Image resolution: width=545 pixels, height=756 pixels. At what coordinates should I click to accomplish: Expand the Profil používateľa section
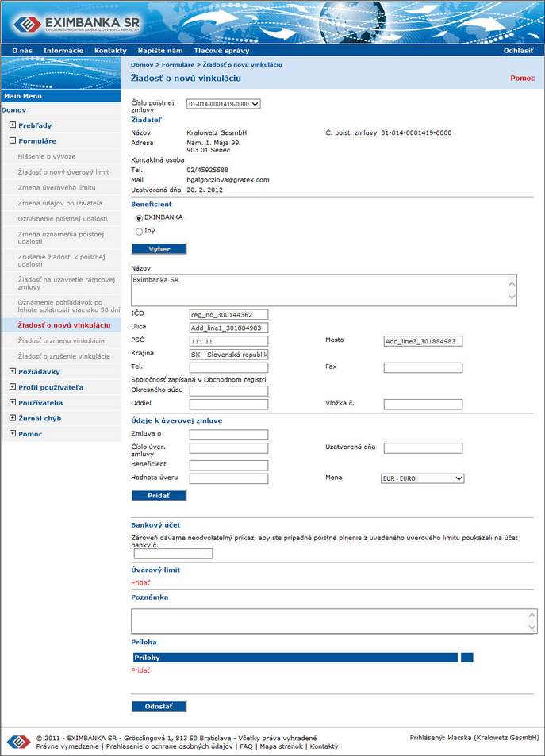coord(13,386)
